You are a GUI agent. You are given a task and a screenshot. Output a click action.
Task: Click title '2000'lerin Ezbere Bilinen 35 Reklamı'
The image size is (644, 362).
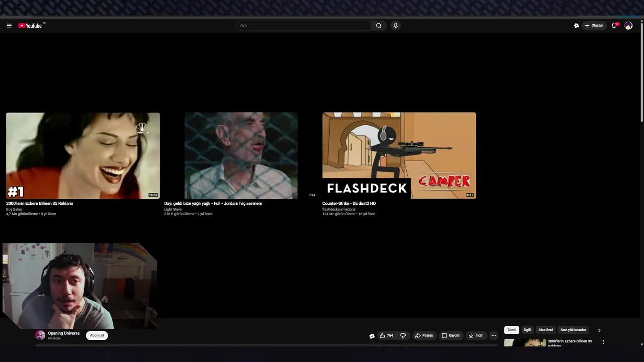40,203
